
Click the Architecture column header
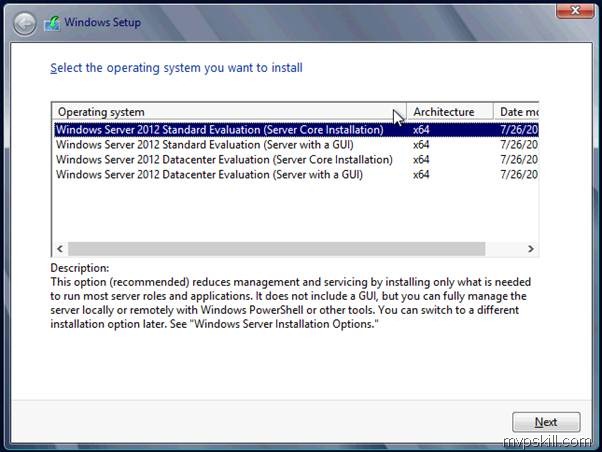(x=450, y=112)
